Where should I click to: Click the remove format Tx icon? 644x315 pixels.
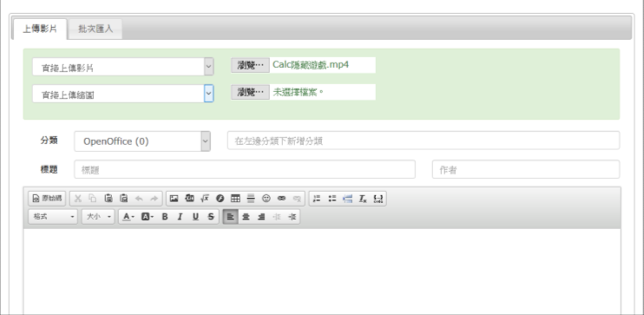click(x=363, y=199)
